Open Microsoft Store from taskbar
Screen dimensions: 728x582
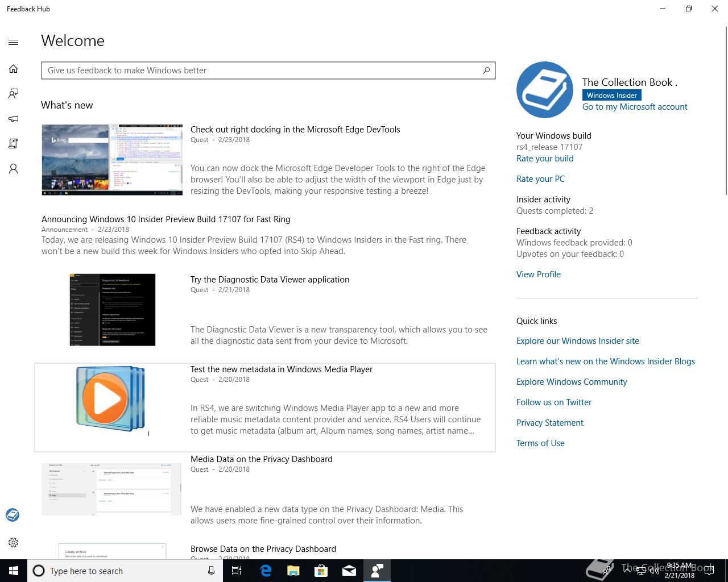coord(321,571)
